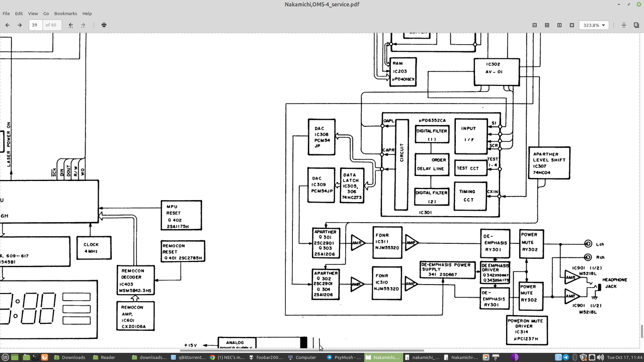Switch to the foobar2000 window
644x362 pixels.
(x=265, y=357)
